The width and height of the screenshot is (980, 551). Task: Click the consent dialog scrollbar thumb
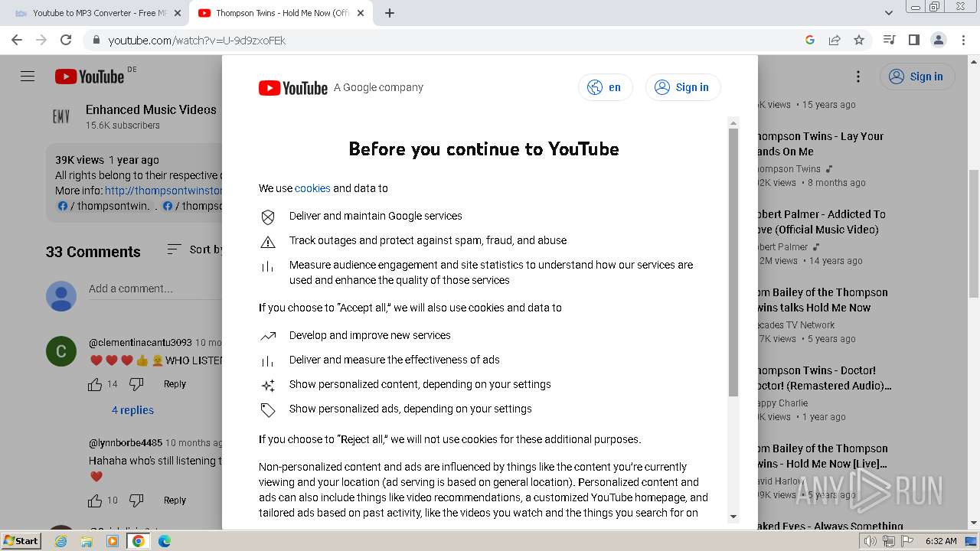click(733, 262)
